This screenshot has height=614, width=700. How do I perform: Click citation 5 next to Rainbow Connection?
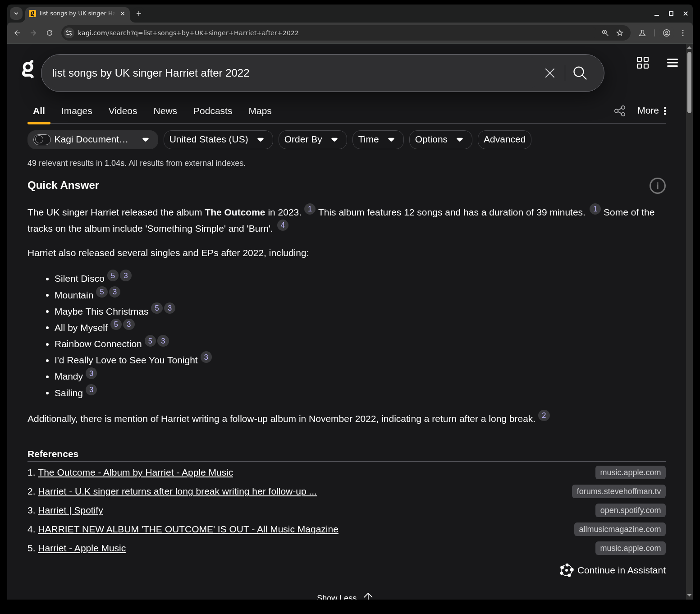tap(150, 341)
